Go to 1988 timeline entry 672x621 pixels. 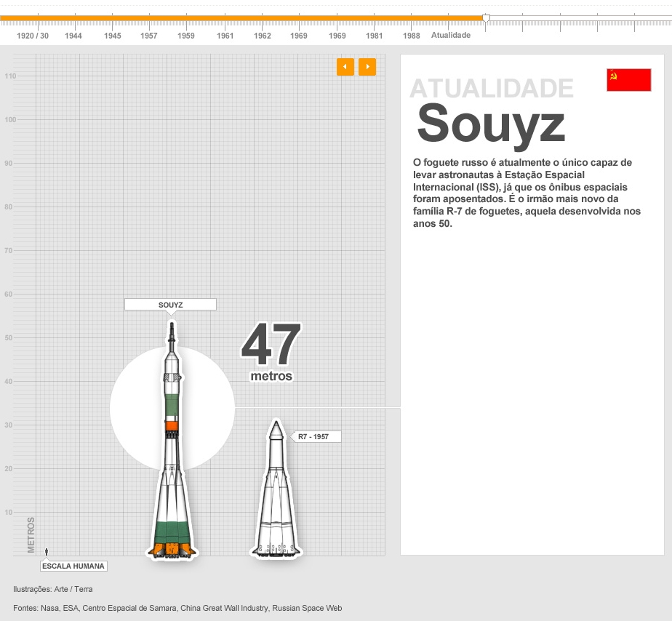(412, 36)
